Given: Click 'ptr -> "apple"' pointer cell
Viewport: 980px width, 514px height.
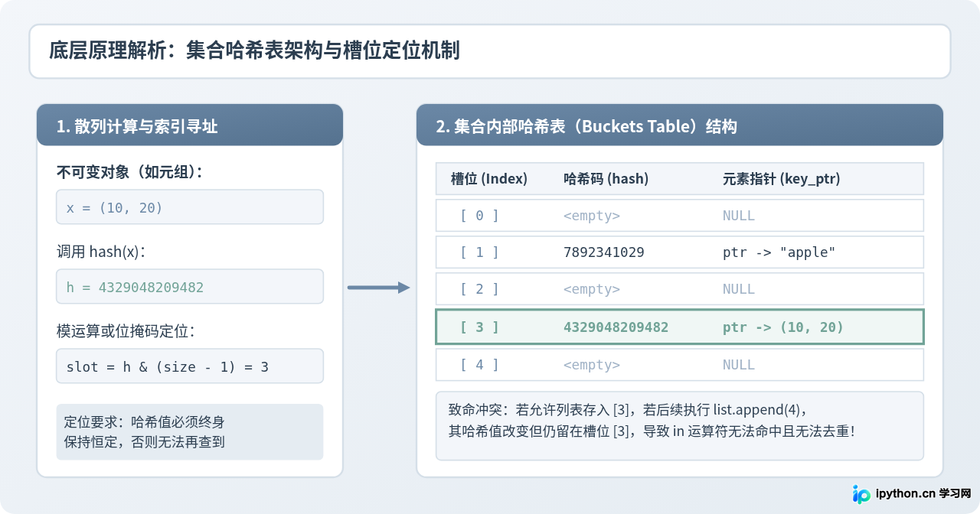Looking at the screenshot, I should (x=779, y=252).
